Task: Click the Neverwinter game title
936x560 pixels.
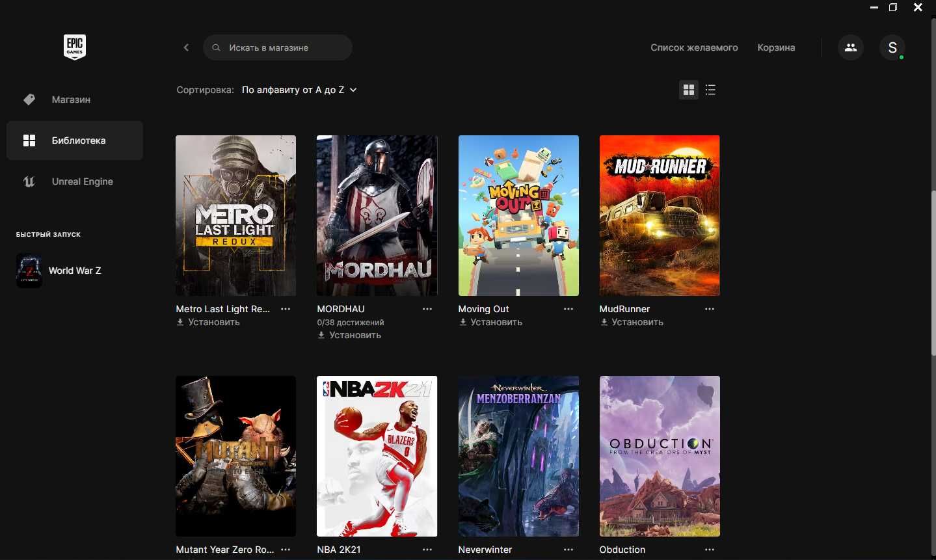Action: click(x=485, y=550)
